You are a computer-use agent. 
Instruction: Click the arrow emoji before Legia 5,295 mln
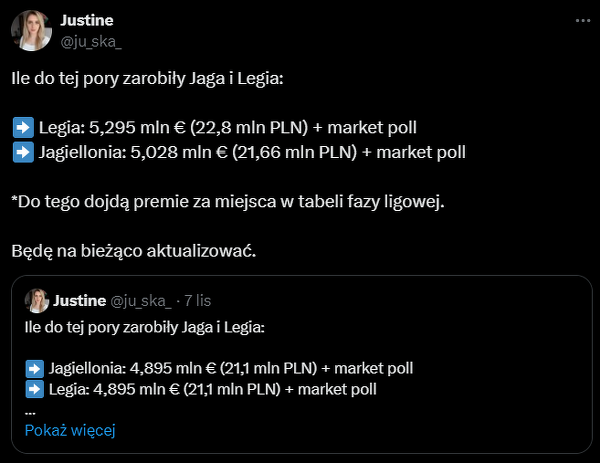coord(23,127)
